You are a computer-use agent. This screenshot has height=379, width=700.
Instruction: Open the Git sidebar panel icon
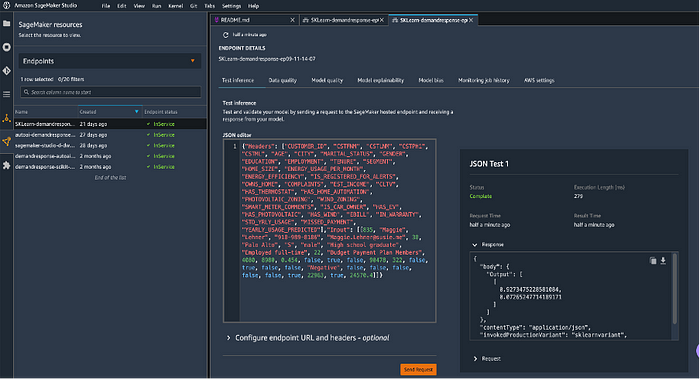[x=6, y=71]
